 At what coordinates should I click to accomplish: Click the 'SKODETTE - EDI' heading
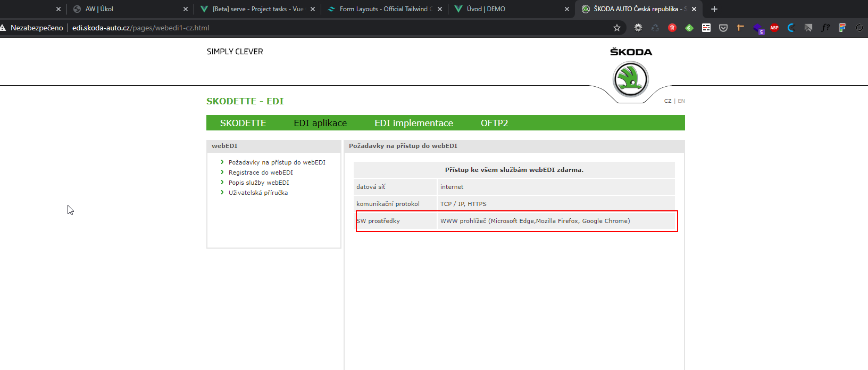[245, 101]
